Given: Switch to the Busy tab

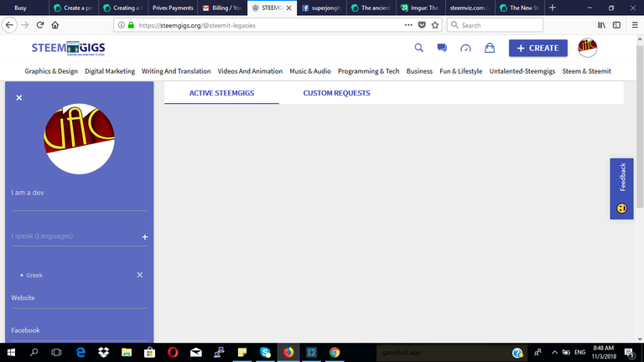Looking at the screenshot, I should point(24,8).
